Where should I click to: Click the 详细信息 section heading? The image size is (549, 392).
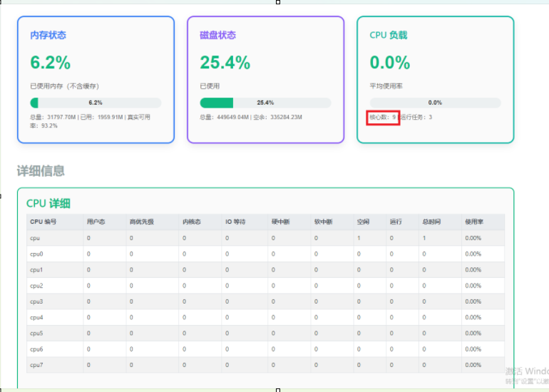tap(41, 170)
